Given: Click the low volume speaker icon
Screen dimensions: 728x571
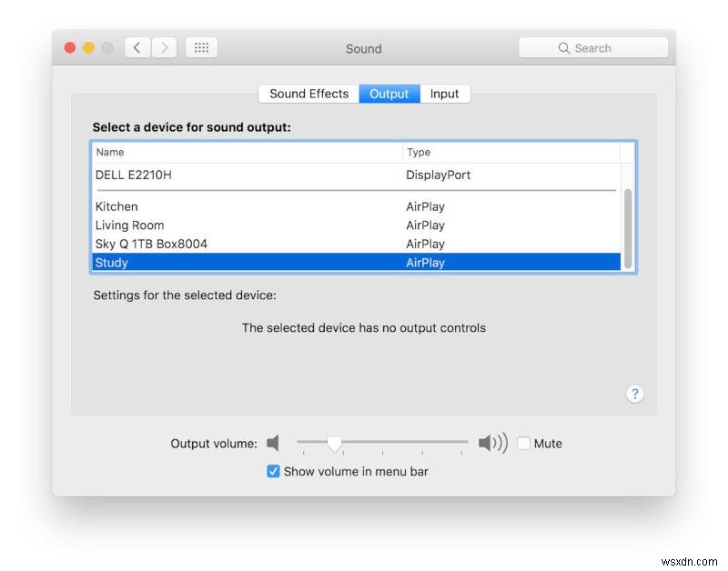Looking at the screenshot, I should coord(273,443).
